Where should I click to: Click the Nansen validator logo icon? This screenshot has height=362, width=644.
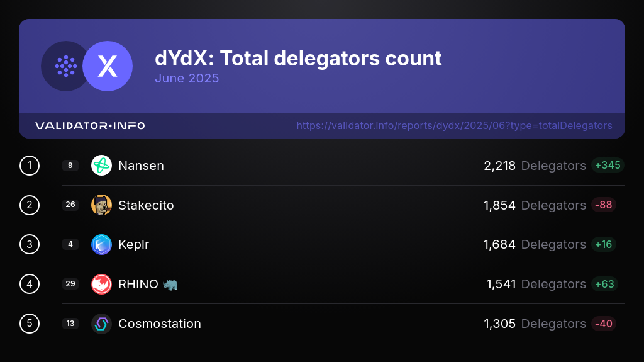[101, 166]
